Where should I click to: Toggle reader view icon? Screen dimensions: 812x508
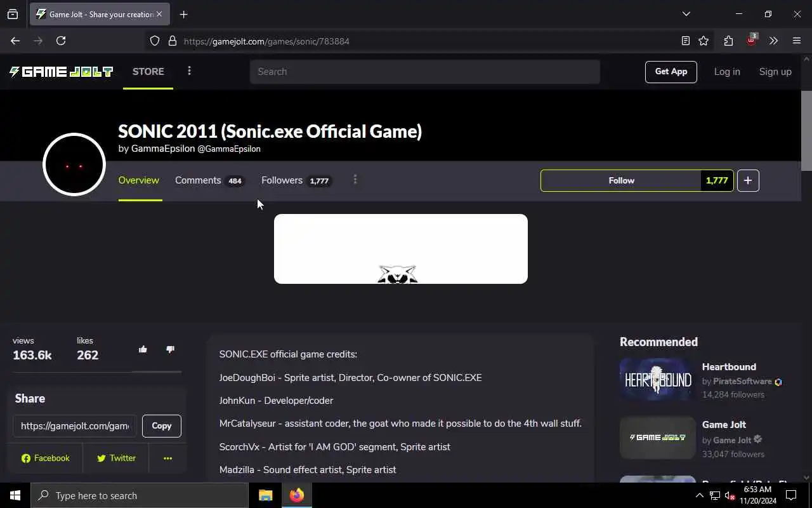pyautogui.click(x=686, y=41)
